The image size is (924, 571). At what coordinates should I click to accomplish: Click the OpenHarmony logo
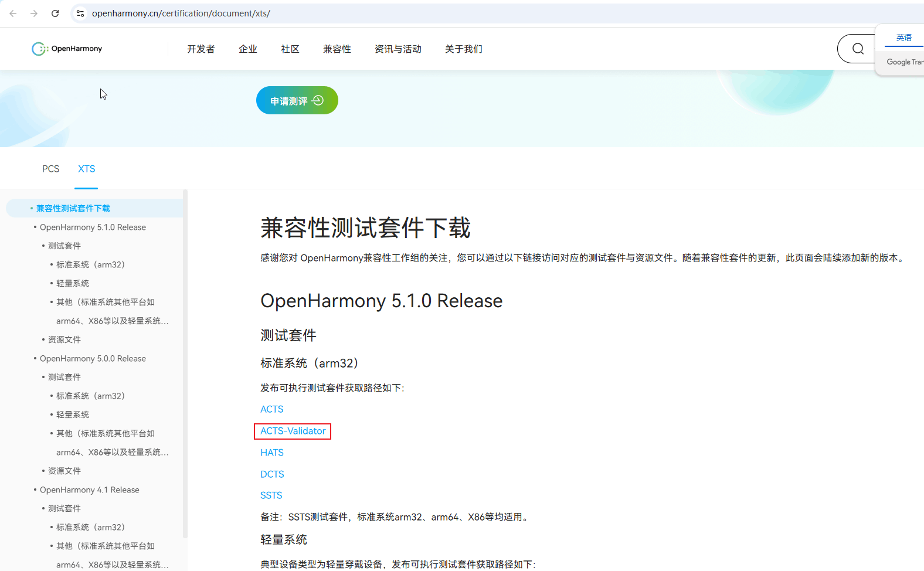67,49
